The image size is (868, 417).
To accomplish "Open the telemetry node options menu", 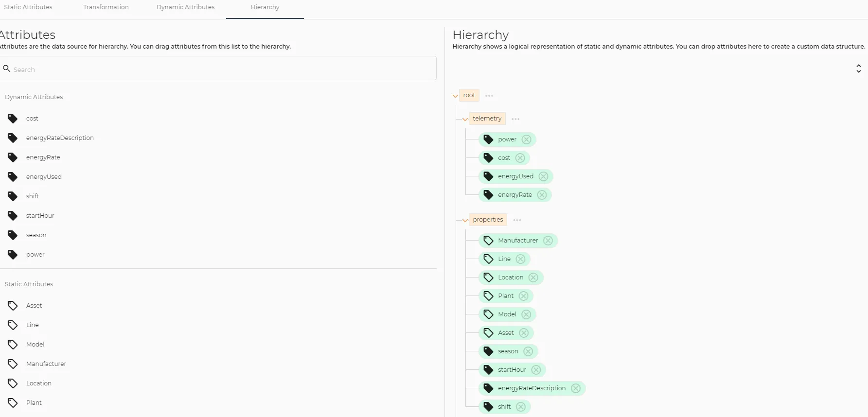I will (x=515, y=119).
